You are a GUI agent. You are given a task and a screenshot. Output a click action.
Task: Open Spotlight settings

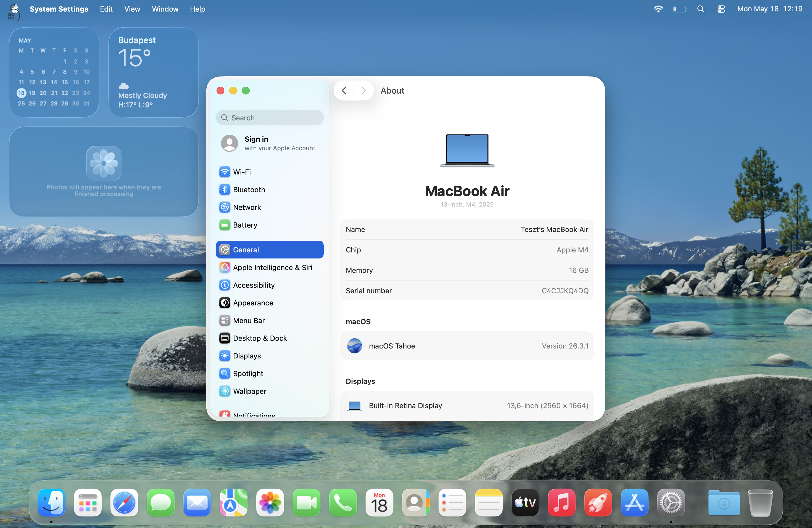[x=270, y=374]
